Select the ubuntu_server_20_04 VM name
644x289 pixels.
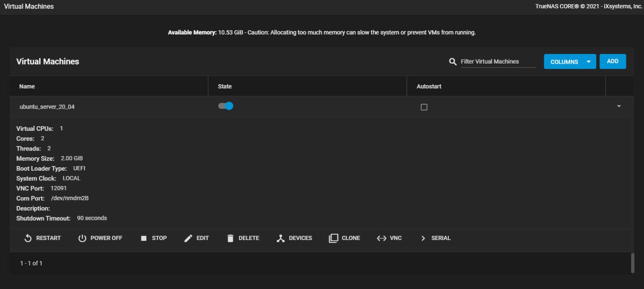(47, 107)
